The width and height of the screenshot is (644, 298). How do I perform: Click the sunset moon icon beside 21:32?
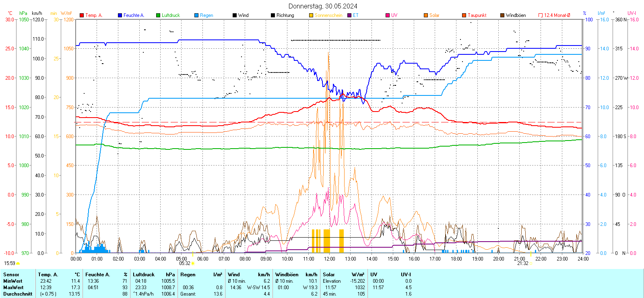point(531,263)
